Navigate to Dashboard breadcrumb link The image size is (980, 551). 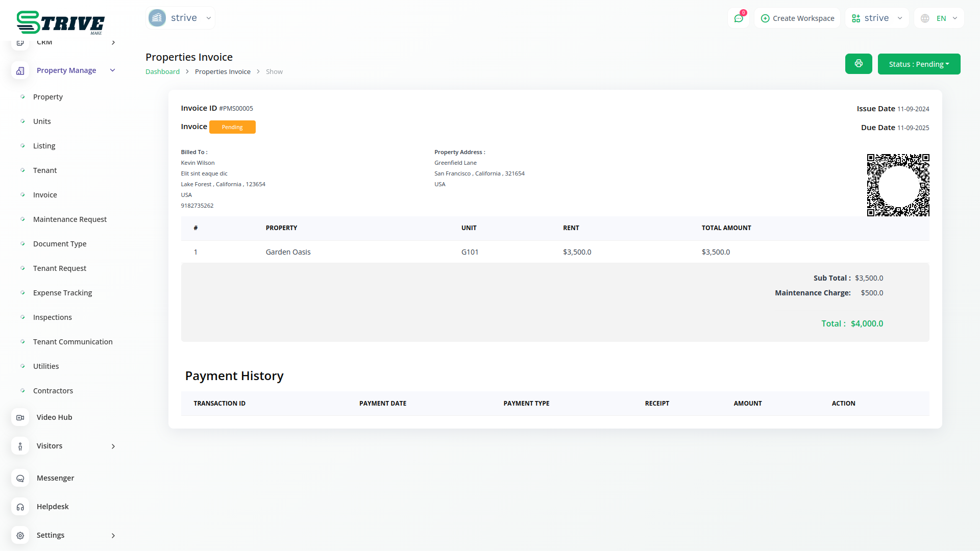[162, 72]
